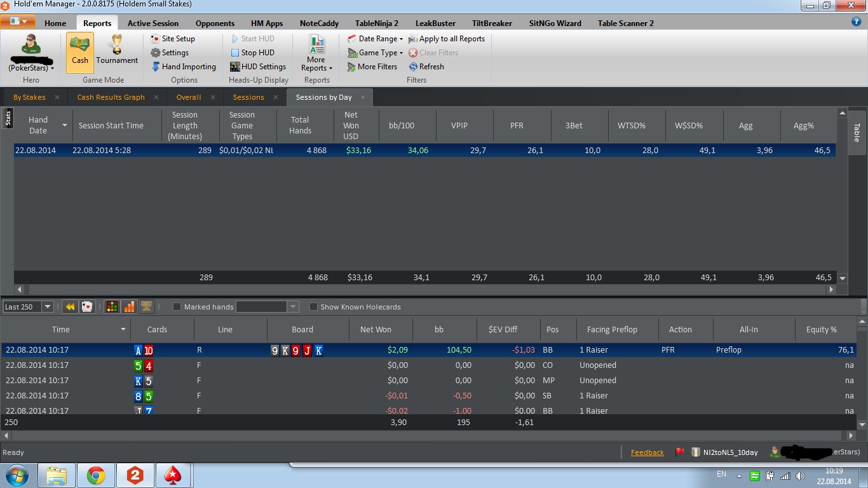Click the hands list horizontal scrollbar
The height and width of the screenshot is (488, 868).
tap(428, 436)
